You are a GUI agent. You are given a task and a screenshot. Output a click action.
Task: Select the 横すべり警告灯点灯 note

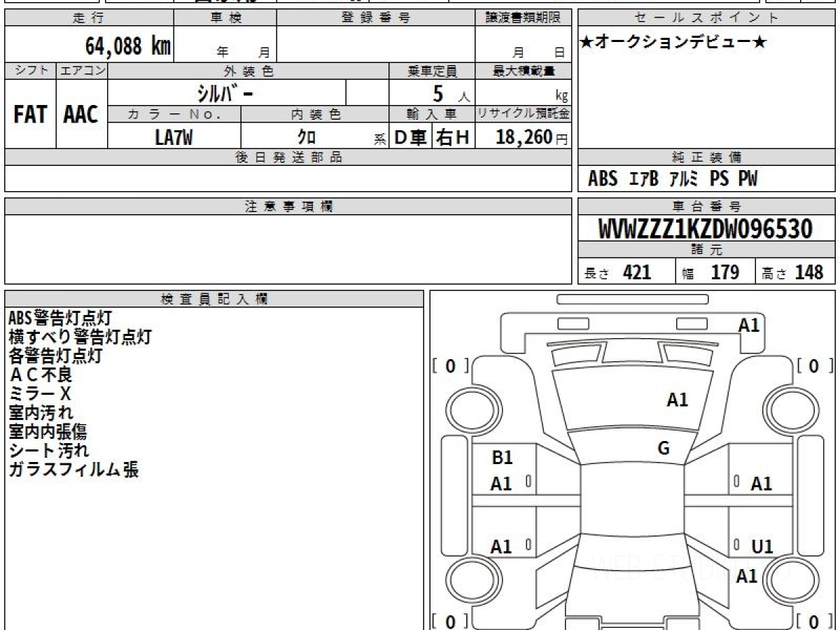[x=79, y=337]
